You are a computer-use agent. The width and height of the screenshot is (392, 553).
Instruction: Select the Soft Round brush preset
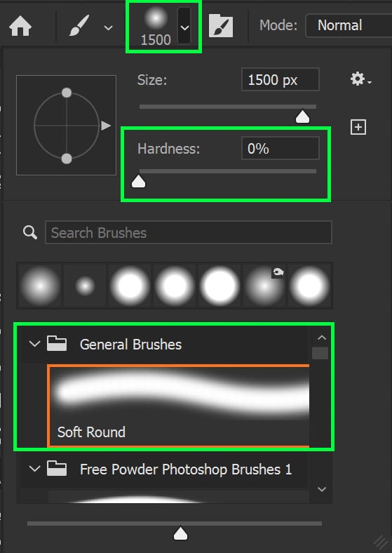tap(178, 406)
